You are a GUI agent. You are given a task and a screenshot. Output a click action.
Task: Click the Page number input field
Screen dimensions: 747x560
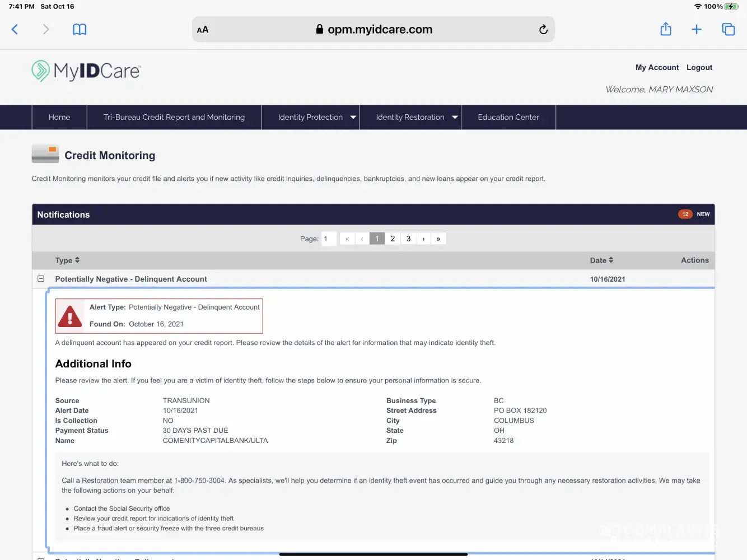coord(329,239)
